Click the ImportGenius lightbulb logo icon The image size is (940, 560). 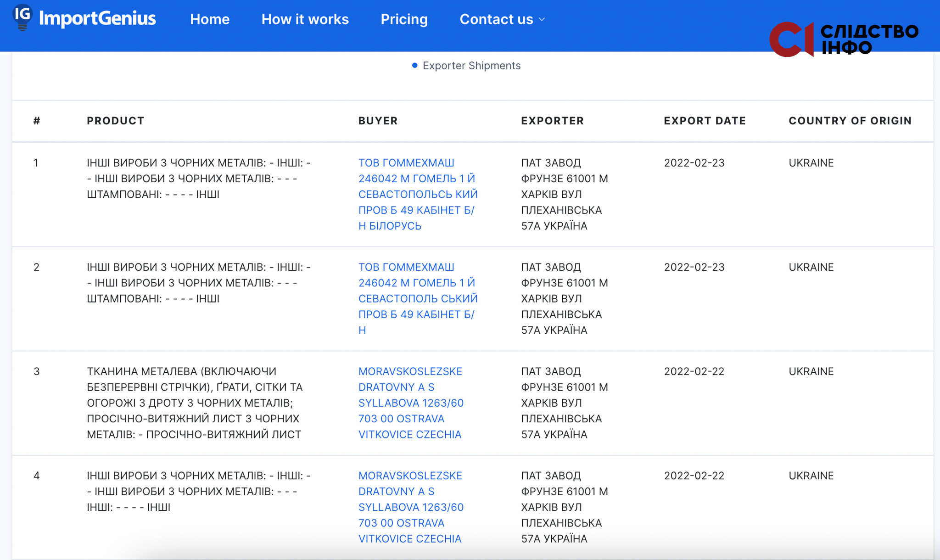22,17
